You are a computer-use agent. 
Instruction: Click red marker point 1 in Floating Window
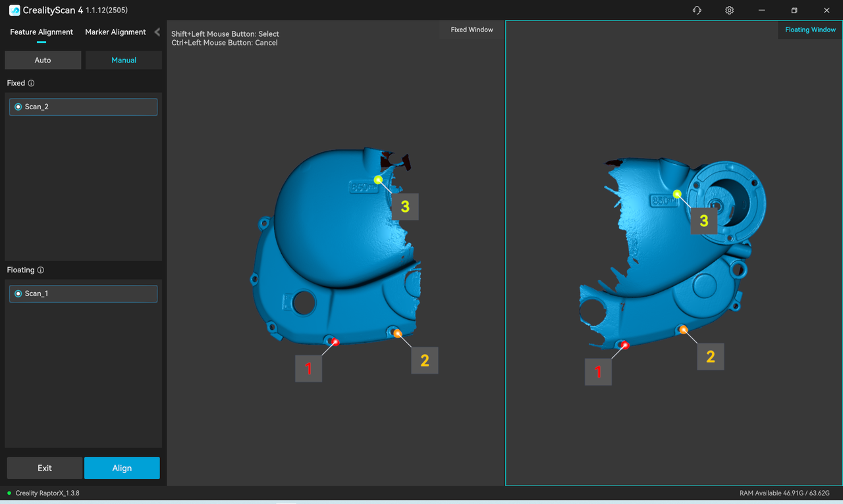coord(625,345)
